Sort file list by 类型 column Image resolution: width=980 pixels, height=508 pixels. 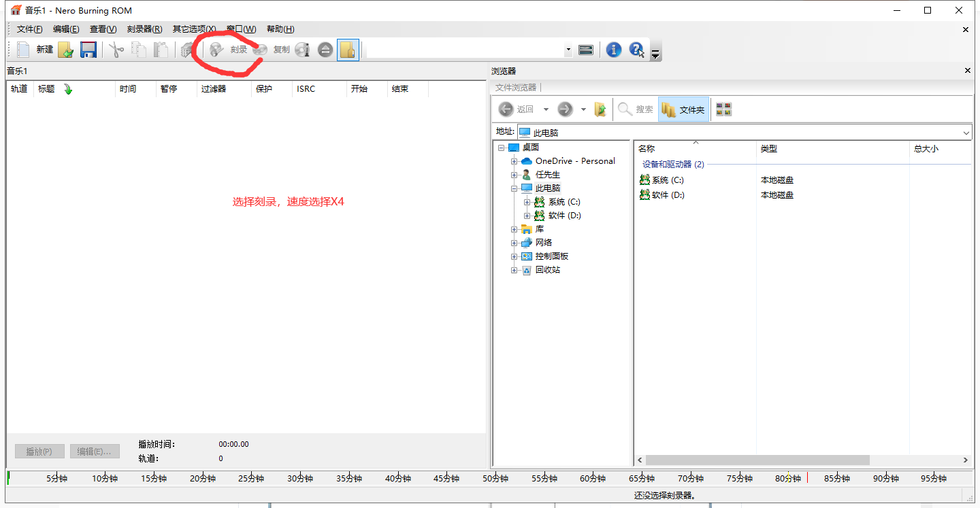[x=833, y=149]
